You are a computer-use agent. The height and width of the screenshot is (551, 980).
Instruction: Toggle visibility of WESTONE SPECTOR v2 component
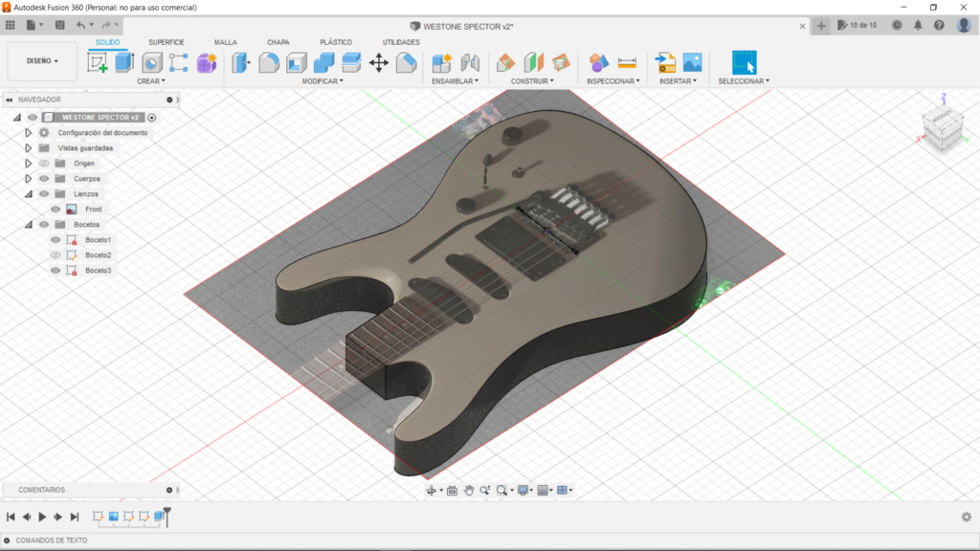click(33, 118)
